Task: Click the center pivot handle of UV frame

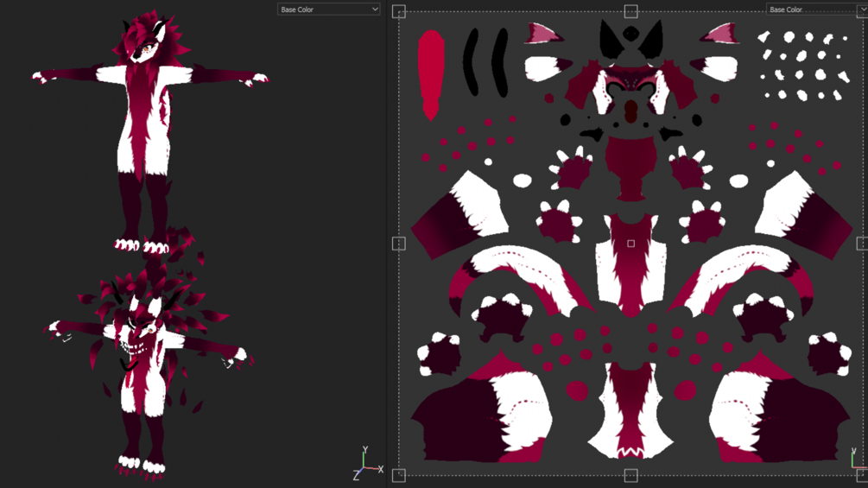Action: pyautogui.click(x=630, y=244)
